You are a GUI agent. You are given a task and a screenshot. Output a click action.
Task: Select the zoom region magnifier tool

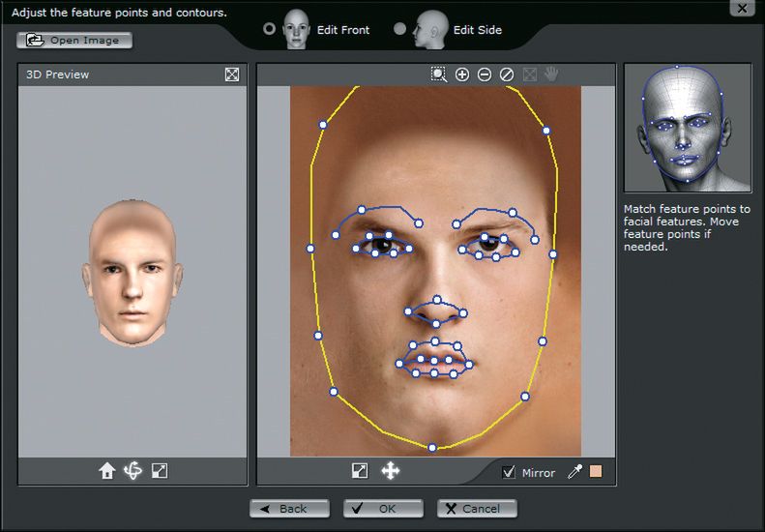tap(440, 74)
